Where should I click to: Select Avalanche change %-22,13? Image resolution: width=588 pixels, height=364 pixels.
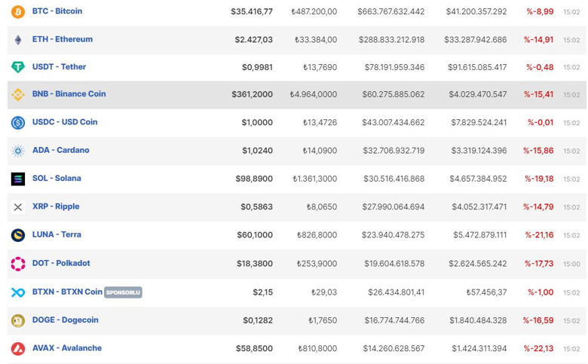538,349
